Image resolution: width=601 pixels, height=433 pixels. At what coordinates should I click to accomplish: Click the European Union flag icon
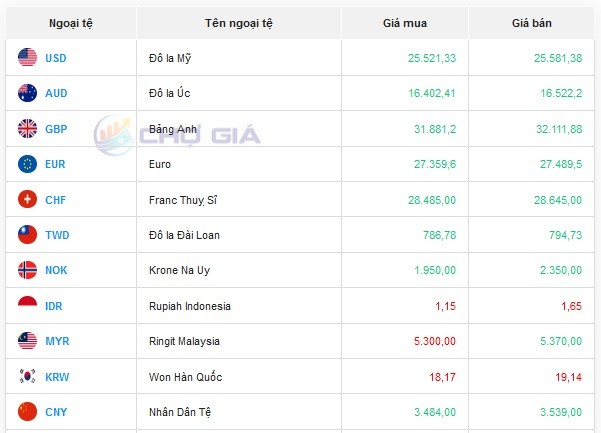(28, 164)
